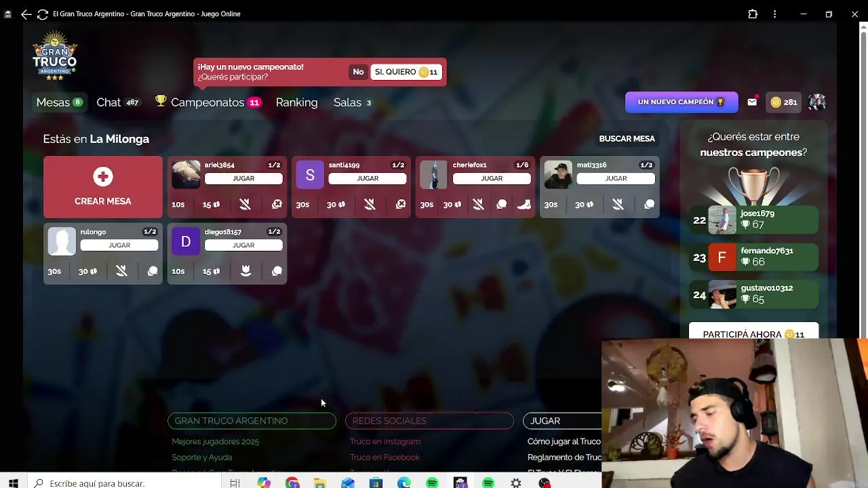Decline the championship invitation with No

coord(358,72)
